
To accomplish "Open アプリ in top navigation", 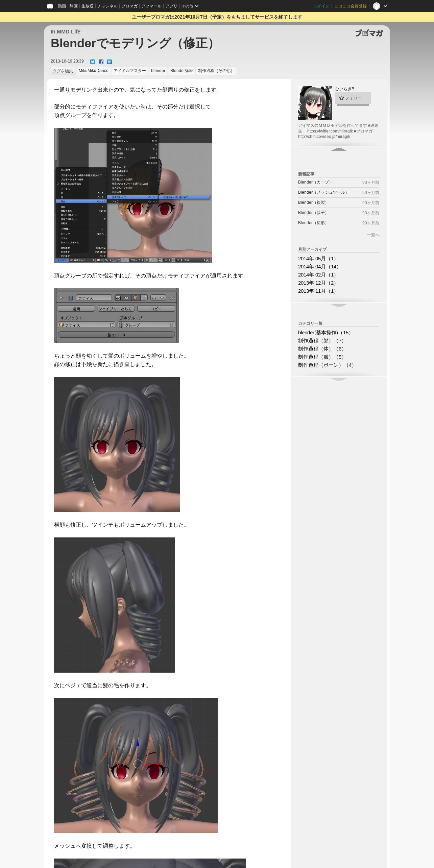I will (171, 6).
